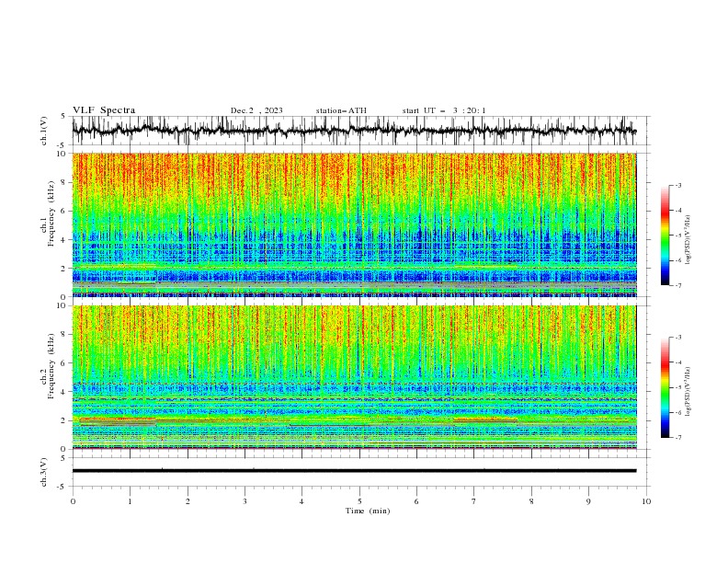The image size is (728, 563).
Task: Click the 'station=ATH' label
Action: pos(341,110)
